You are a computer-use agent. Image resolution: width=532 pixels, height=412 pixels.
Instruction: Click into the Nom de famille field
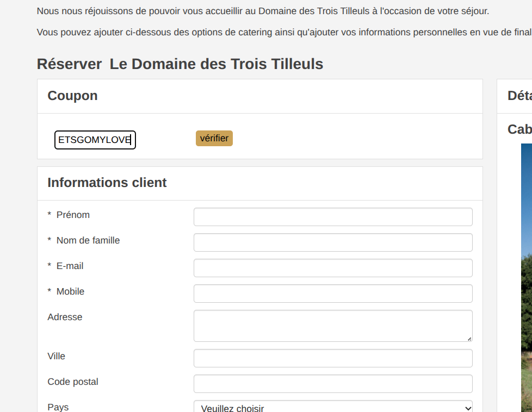332,242
